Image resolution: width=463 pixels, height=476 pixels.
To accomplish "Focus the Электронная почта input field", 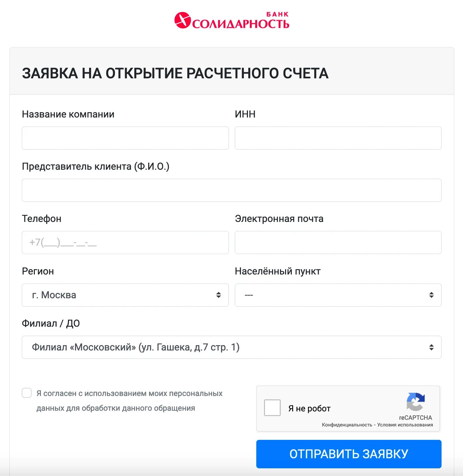I will (338, 242).
